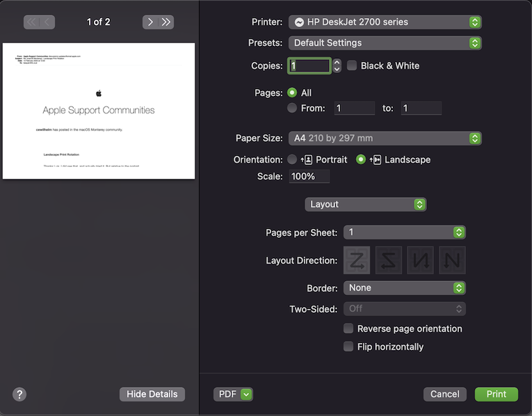Open the PDF options dropdown arrow
This screenshot has width=532, height=416.
pyautogui.click(x=246, y=394)
